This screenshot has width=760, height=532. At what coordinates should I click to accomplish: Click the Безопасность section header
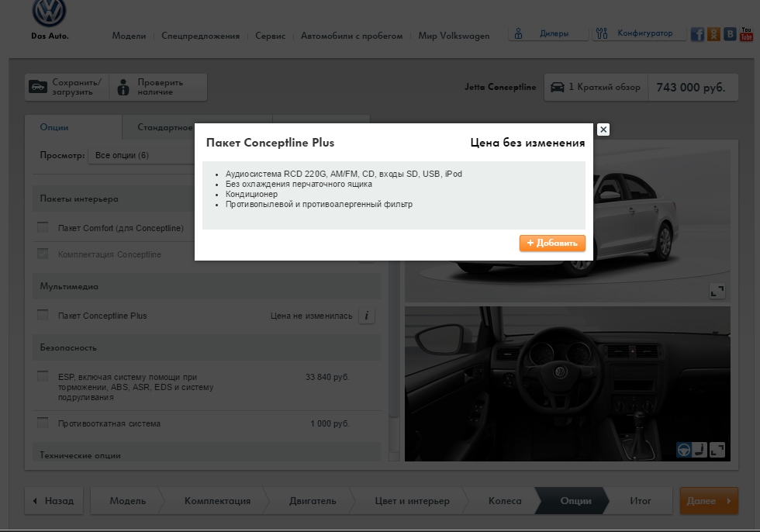(206, 347)
